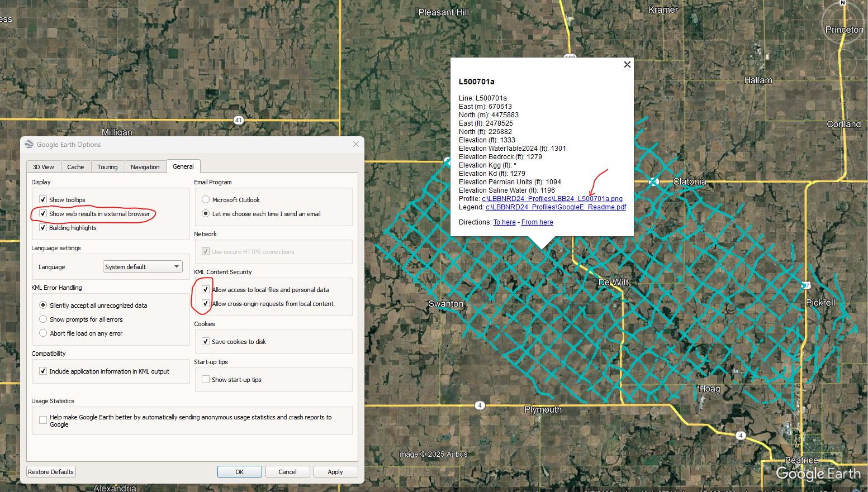Click the Swanton place label
The image size is (868, 492).
coord(445,304)
